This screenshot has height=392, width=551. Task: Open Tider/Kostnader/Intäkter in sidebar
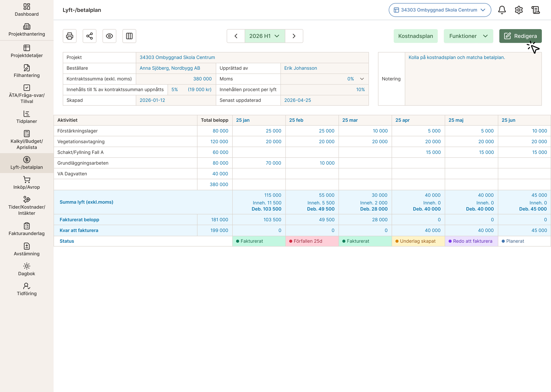27,206
